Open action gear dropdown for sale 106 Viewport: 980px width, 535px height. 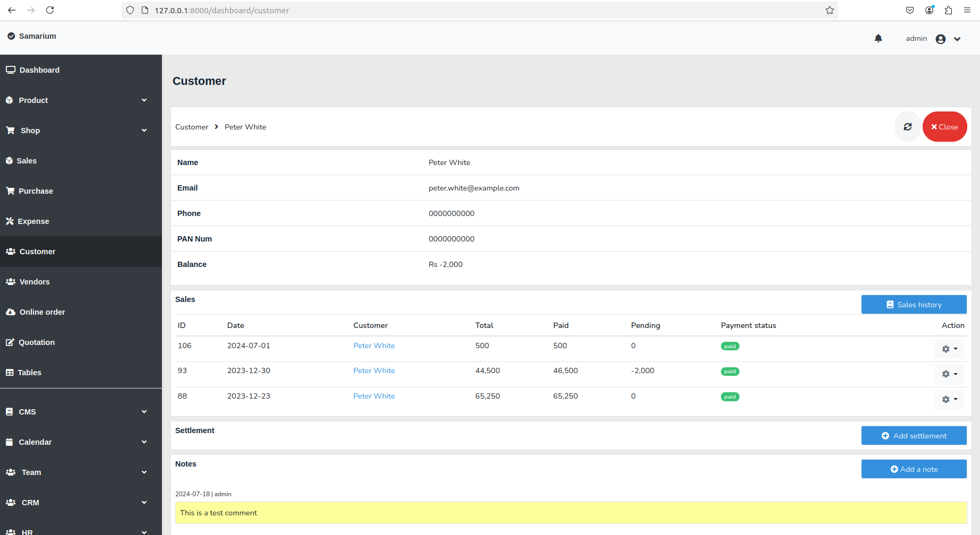click(950, 349)
